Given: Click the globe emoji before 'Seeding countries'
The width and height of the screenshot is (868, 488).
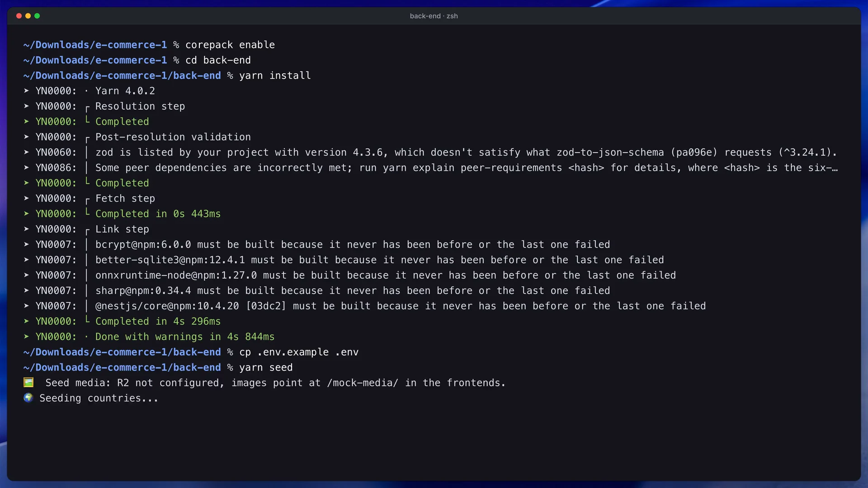Looking at the screenshot, I should click(x=28, y=398).
